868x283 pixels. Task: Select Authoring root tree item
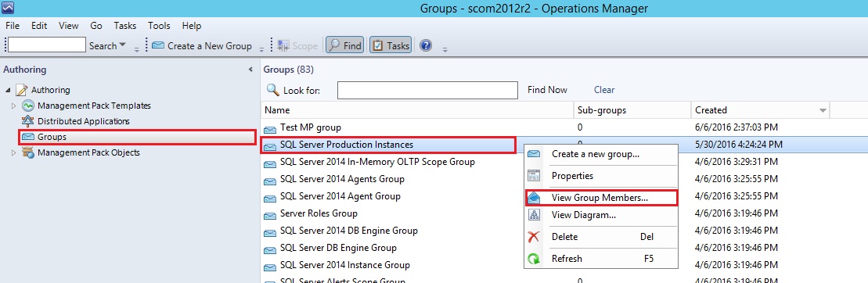[50, 90]
